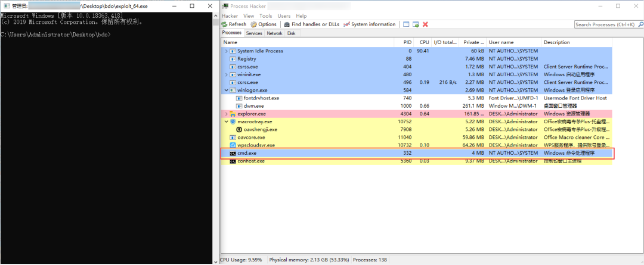Switch to the Disk tab
Image resolution: width=644 pixels, height=265 pixels.
point(291,33)
